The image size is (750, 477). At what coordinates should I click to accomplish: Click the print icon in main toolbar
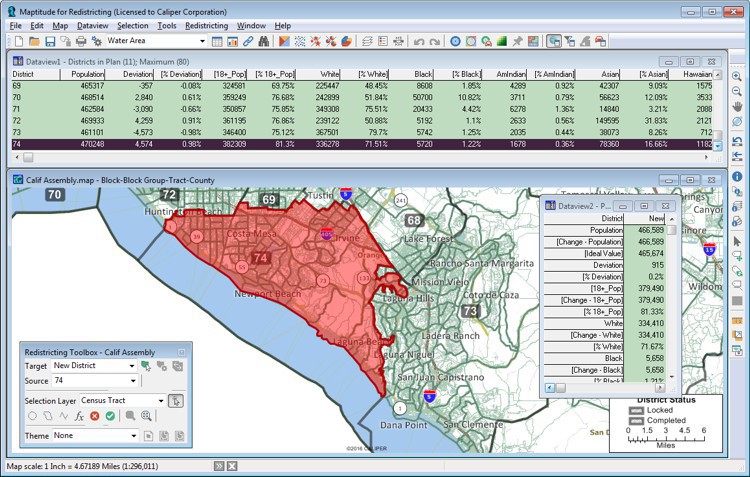point(80,41)
